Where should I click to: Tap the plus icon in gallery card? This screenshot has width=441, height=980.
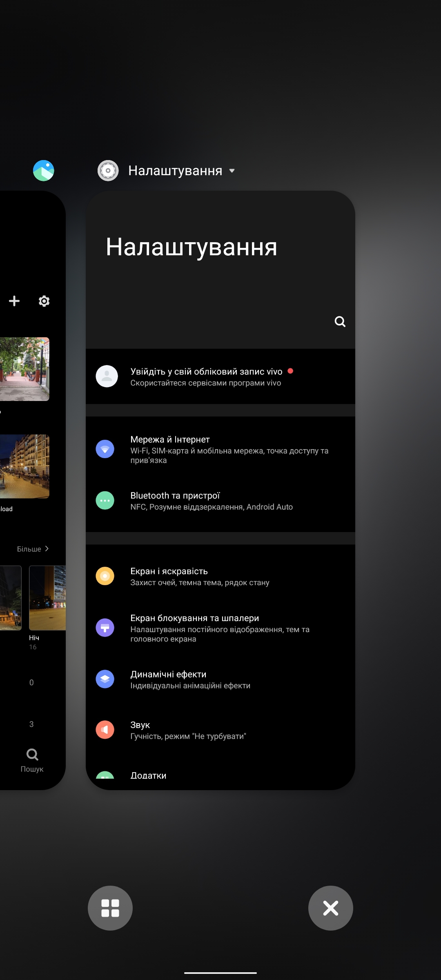(14, 301)
